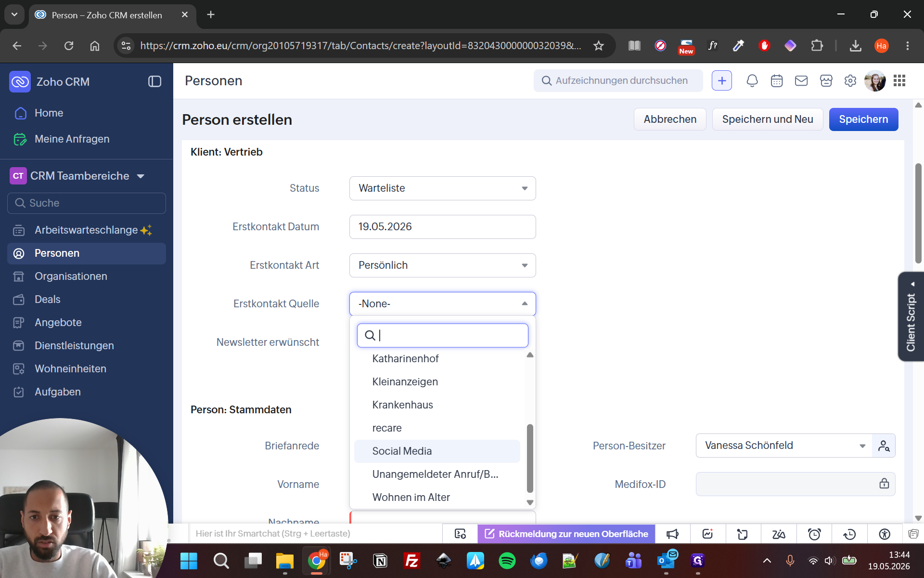The image size is (924, 578).
Task: Expand the CRM Teambereiche selector
Action: (x=77, y=176)
